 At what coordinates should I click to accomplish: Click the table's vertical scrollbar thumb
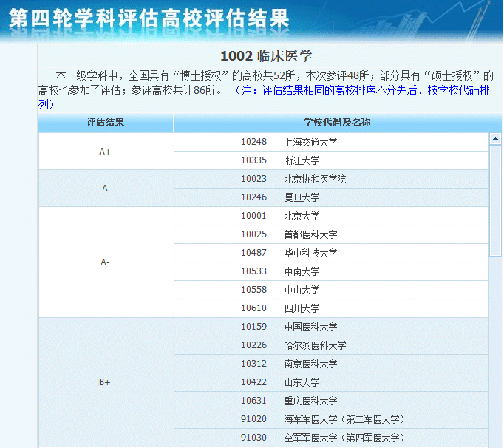coord(495,200)
